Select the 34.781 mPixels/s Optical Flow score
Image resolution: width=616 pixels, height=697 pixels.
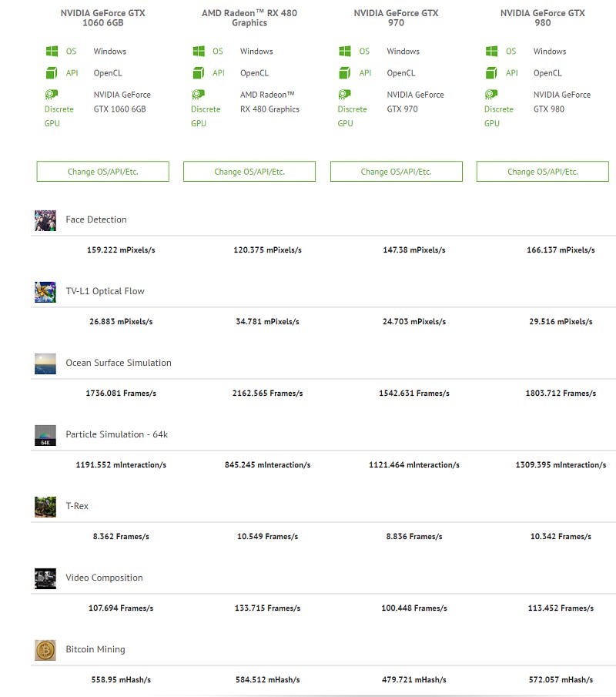pos(267,321)
